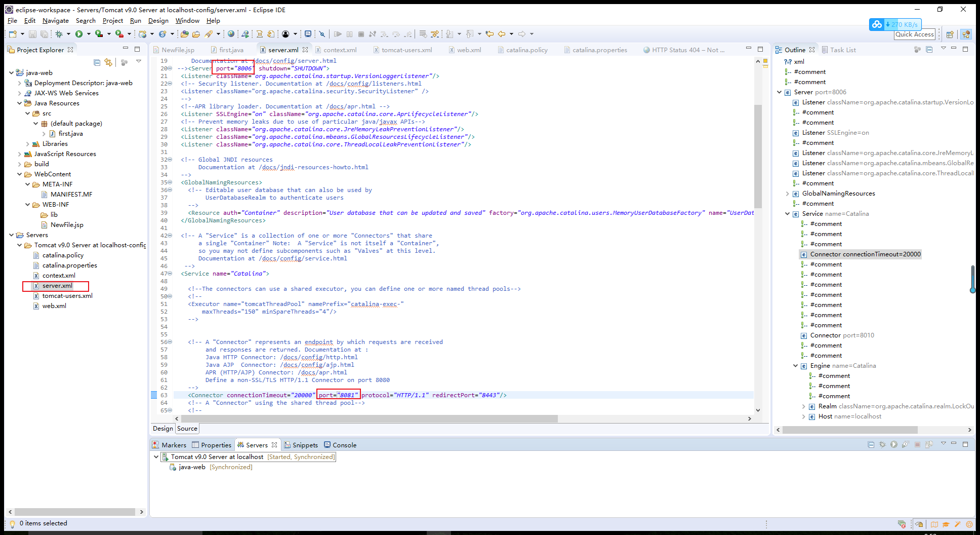Open the Servers view menu triangle

(x=944, y=443)
